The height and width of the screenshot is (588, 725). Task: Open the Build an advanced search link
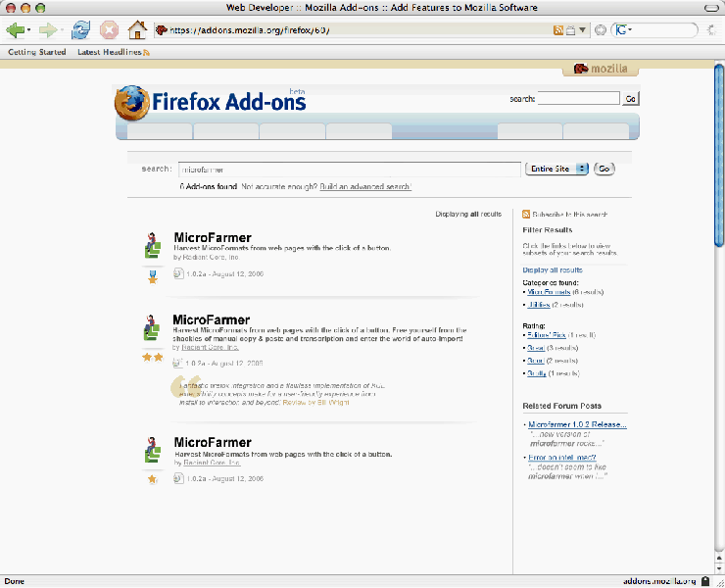coord(365,187)
